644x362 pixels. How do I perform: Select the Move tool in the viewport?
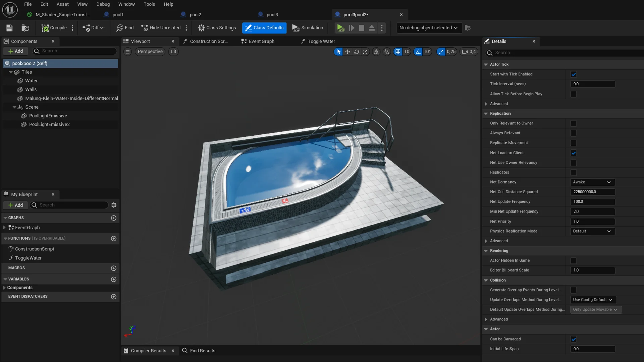click(x=347, y=52)
